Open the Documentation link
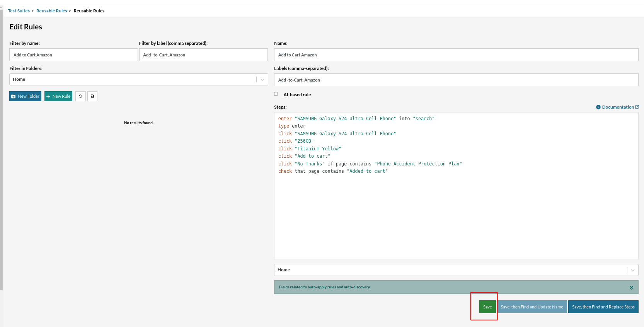644x327 pixels. (x=618, y=107)
